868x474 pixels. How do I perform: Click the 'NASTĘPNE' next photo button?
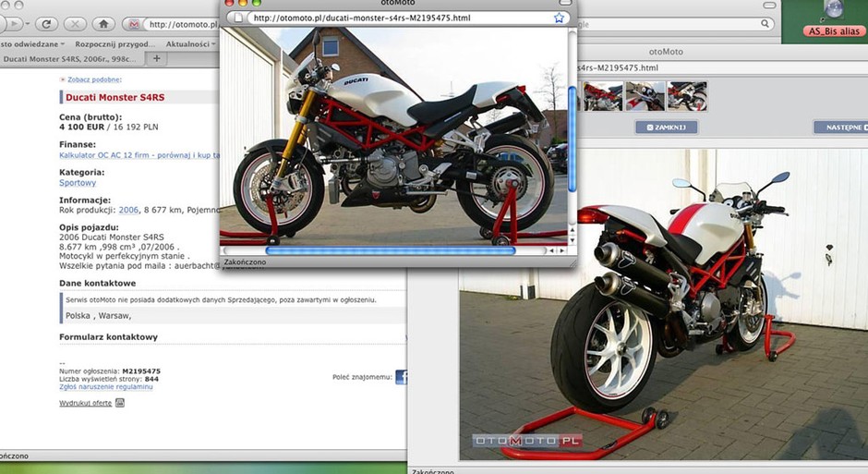point(840,128)
